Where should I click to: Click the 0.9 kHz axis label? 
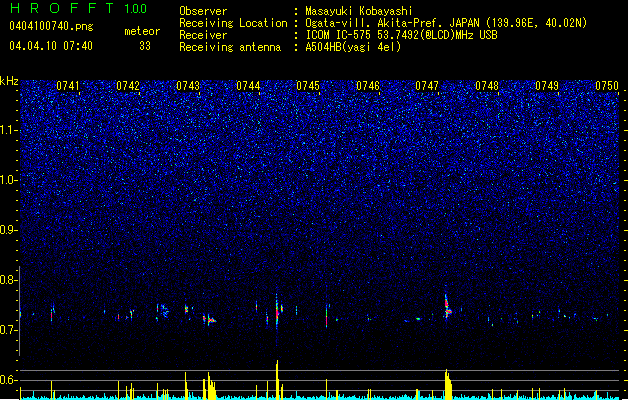9,230
